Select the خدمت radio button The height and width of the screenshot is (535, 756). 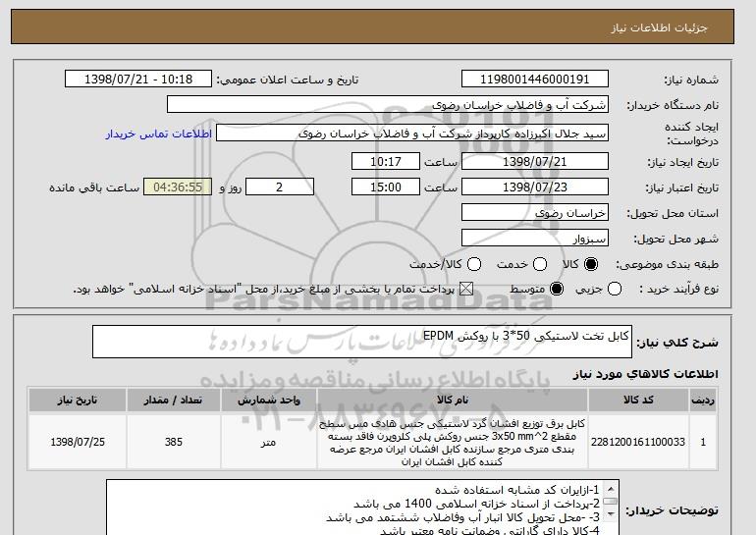tap(540, 264)
